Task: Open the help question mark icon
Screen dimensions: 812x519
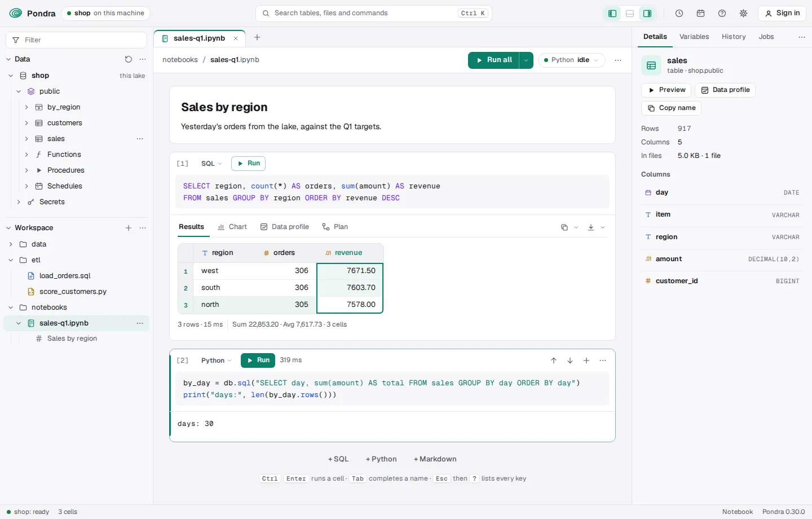Action: [x=722, y=14]
